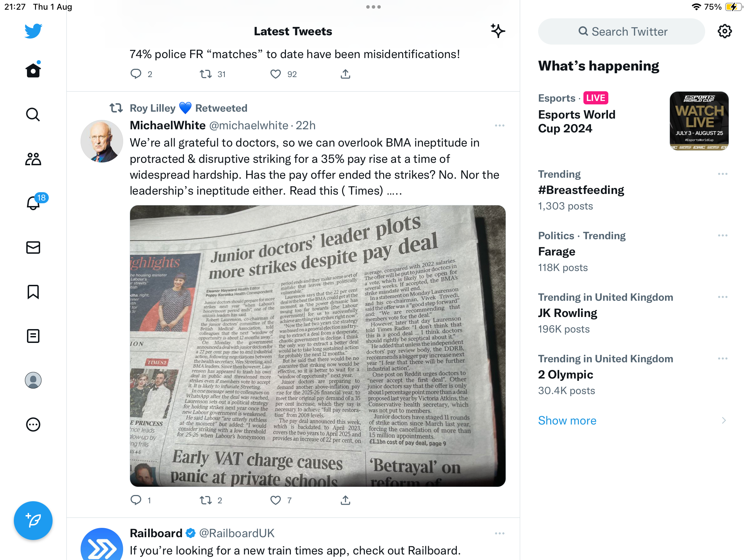Open the Messages envelope icon
Screen dimensions: 747x560
pos(33,248)
